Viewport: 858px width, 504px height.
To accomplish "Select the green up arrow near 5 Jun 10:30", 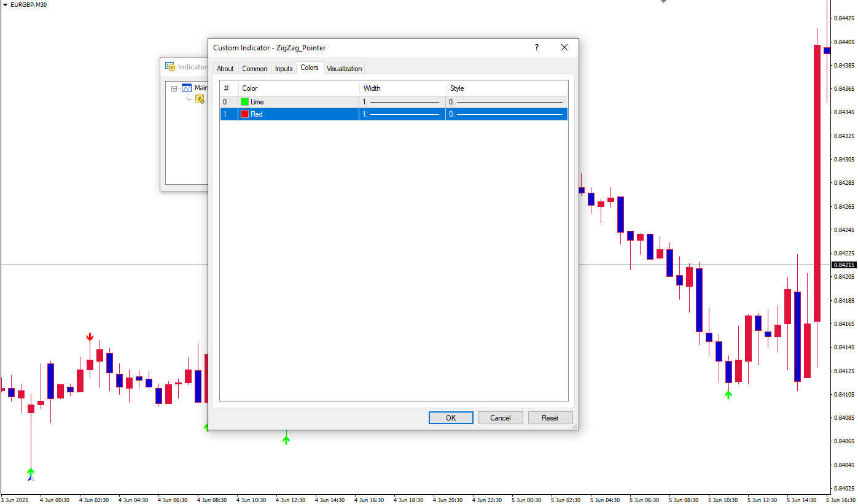I will [728, 395].
